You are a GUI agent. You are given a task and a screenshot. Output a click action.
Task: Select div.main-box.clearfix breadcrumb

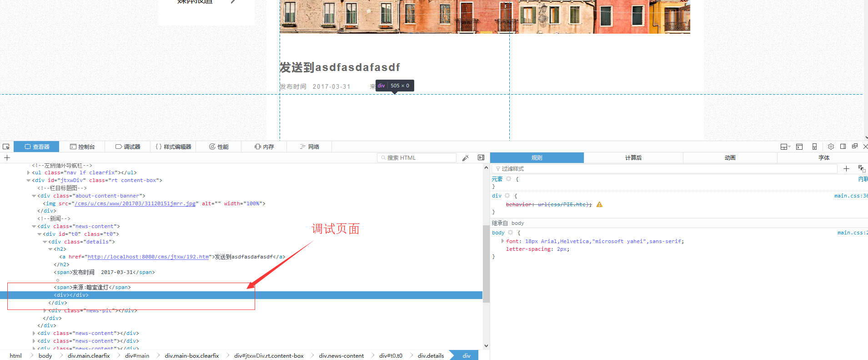pos(191,355)
